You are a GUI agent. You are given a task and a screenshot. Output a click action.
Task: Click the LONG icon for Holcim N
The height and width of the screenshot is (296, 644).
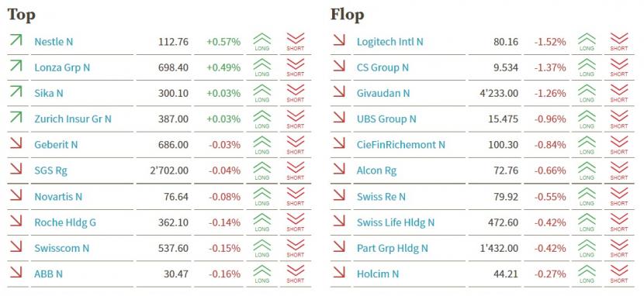[587, 274]
